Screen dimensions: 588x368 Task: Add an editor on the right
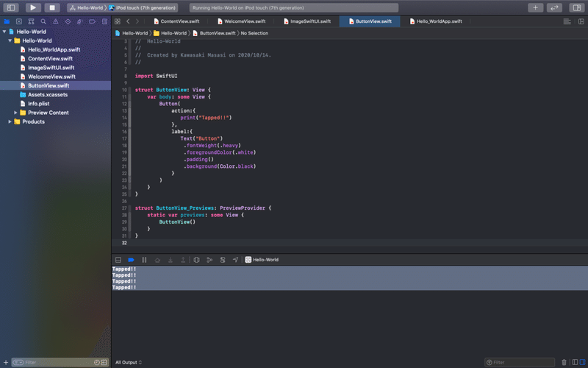coord(581,21)
